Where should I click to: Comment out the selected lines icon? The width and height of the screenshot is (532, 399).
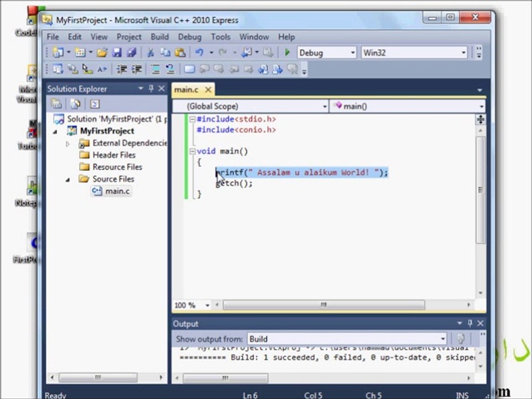(155, 69)
